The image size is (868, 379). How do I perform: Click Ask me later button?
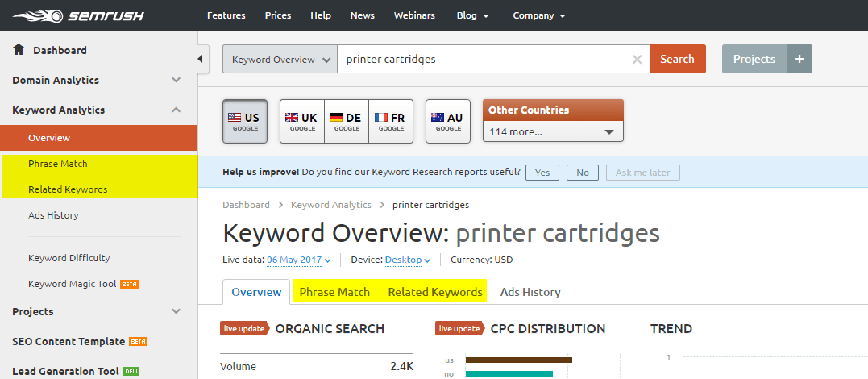coord(642,173)
